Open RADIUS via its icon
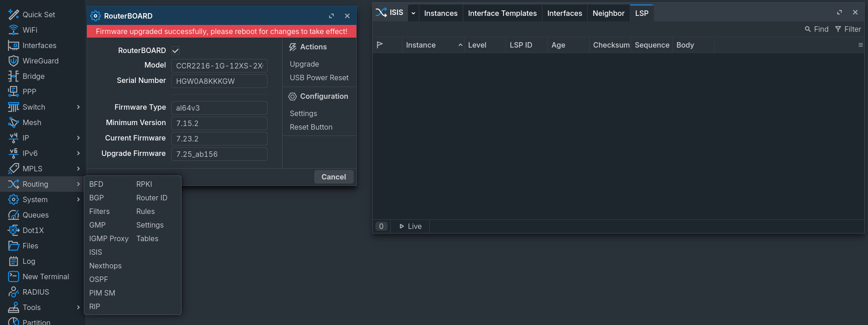 click(x=14, y=292)
